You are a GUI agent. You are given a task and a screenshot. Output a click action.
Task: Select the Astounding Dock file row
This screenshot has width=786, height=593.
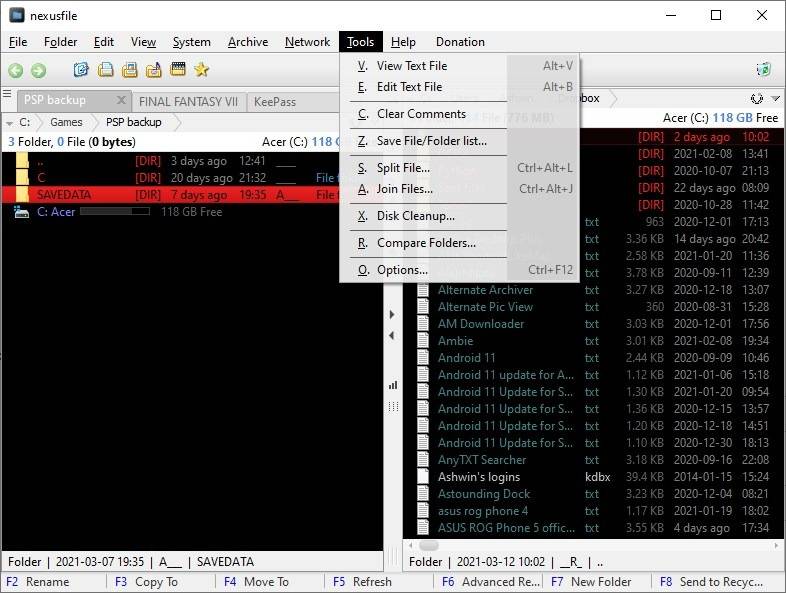(x=593, y=494)
